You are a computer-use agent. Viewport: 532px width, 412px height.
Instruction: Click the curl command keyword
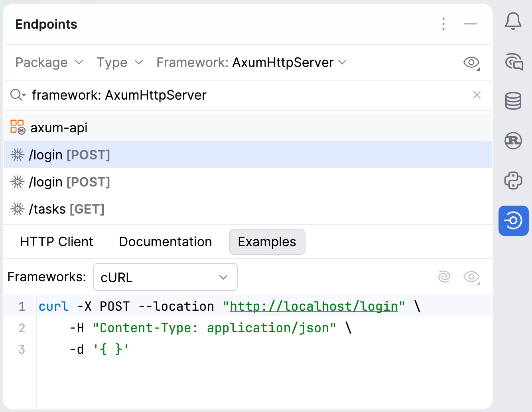(53, 306)
